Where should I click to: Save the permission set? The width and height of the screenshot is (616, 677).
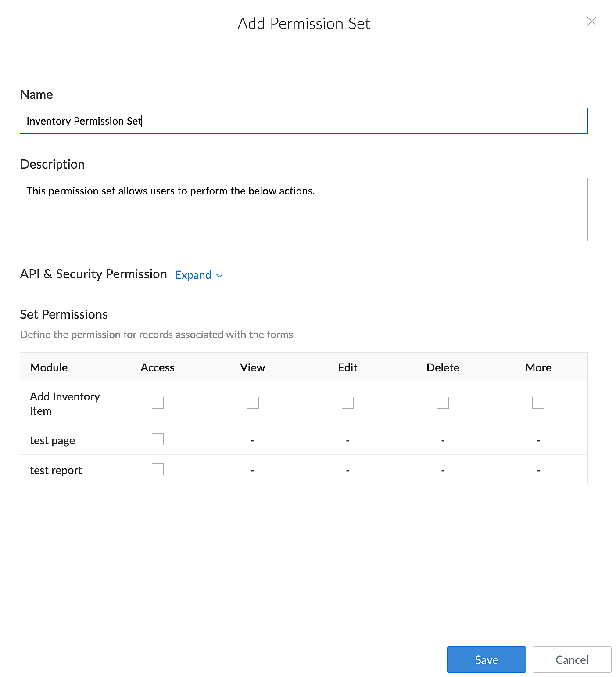coord(486,659)
